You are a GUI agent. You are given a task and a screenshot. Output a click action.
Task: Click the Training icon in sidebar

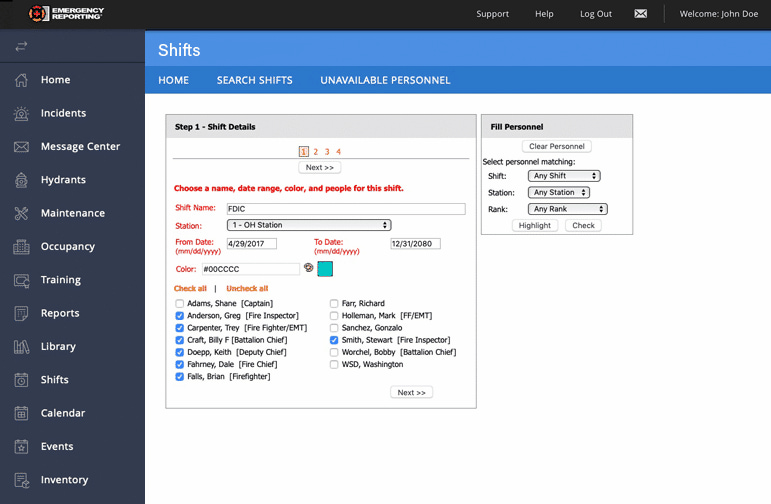pyautogui.click(x=21, y=280)
